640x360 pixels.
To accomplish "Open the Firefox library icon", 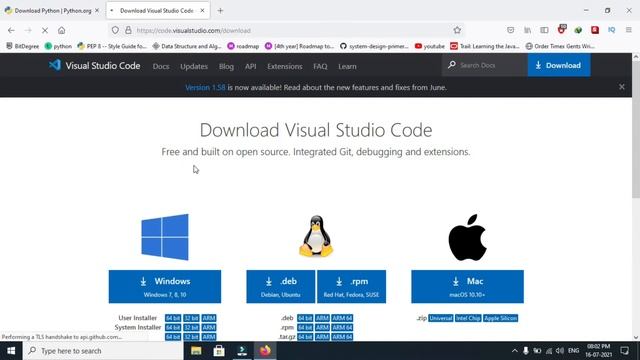I will pyautogui.click(x=528, y=30).
